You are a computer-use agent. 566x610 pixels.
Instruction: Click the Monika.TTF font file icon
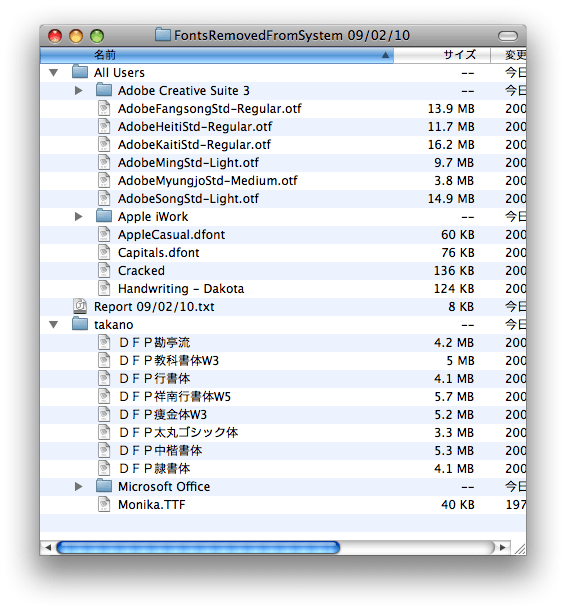(x=104, y=504)
